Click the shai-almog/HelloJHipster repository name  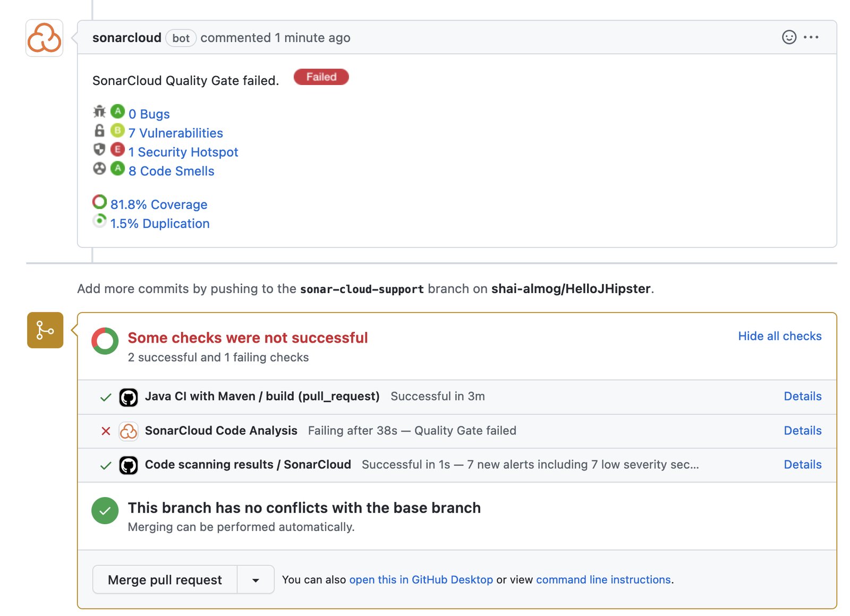coord(571,289)
